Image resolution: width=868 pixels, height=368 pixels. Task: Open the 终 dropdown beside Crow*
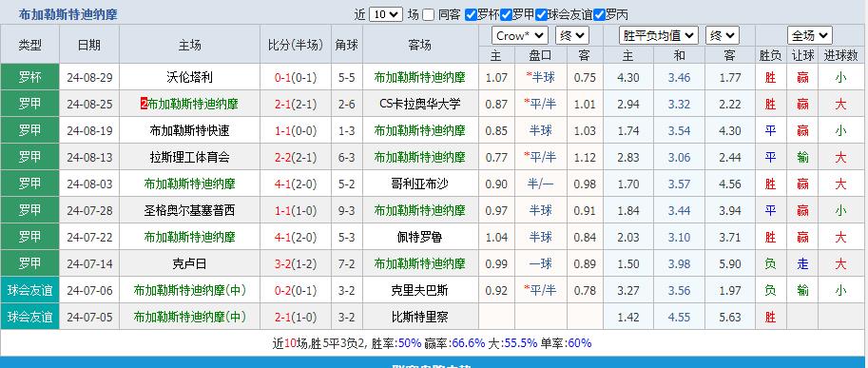point(571,36)
